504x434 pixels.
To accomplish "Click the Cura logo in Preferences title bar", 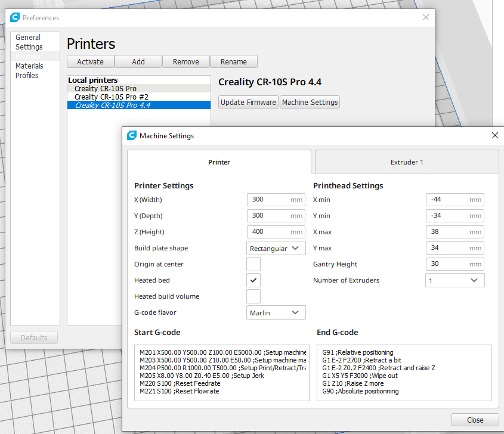I will tap(15, 17).
